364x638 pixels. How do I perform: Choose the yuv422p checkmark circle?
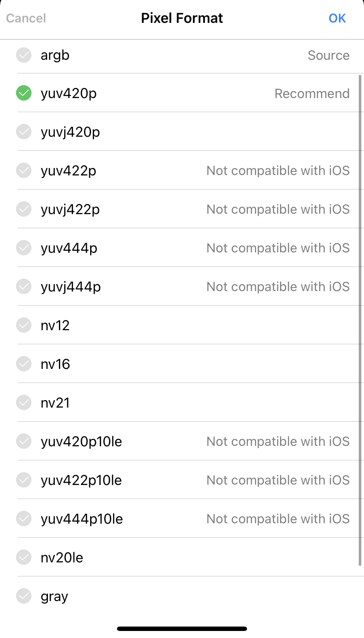pyautogui.click(x=24, y=171)
